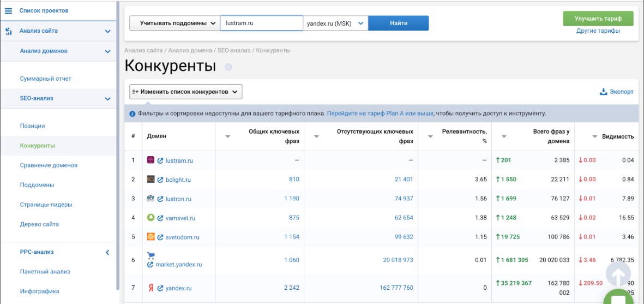The image size is (644, 304).
Task: Open external link icon for svetodom.ru
Action: click(x=160, y=237)
